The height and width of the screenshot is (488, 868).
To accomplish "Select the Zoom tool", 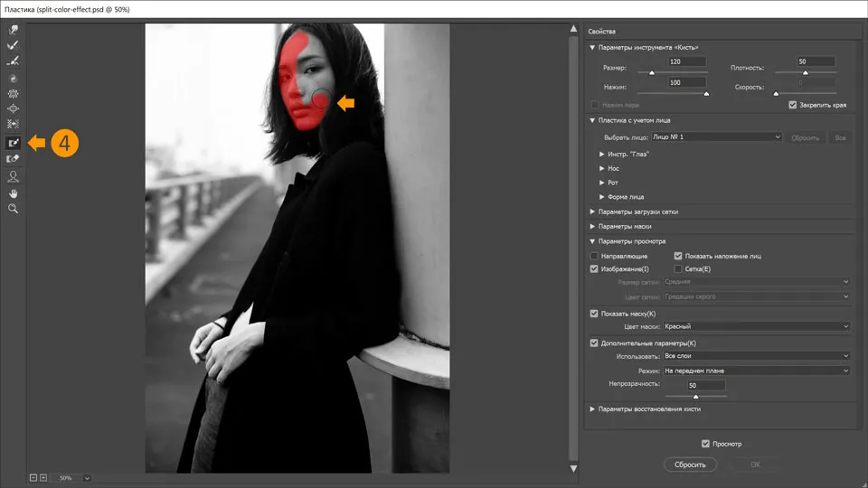I will coord(13,209).
